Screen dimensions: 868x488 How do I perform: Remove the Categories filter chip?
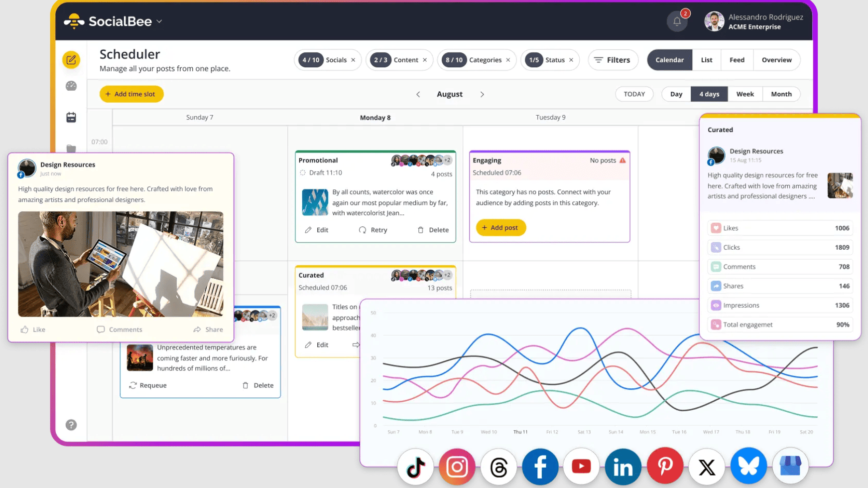508,60
